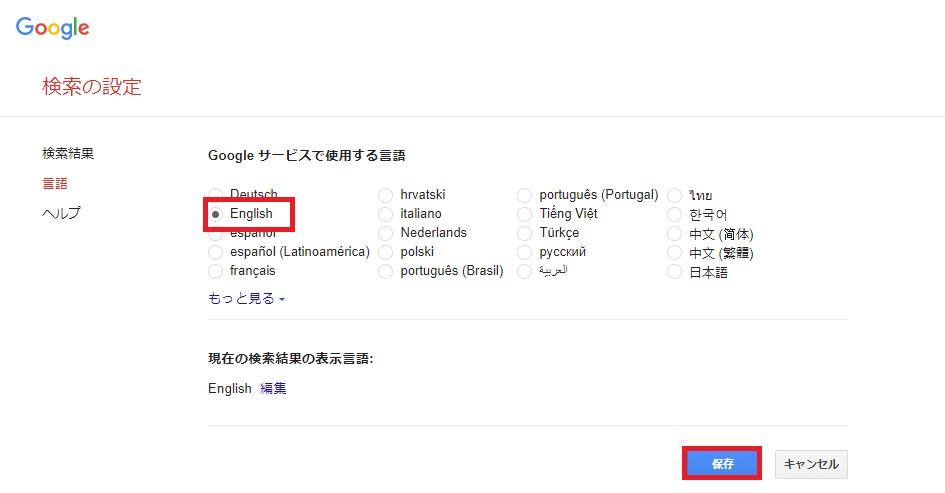Expand もっと見る to show more languages
The width and height of the screenshot is (945, 493).
pyautogui.click(x=246, y=298)
